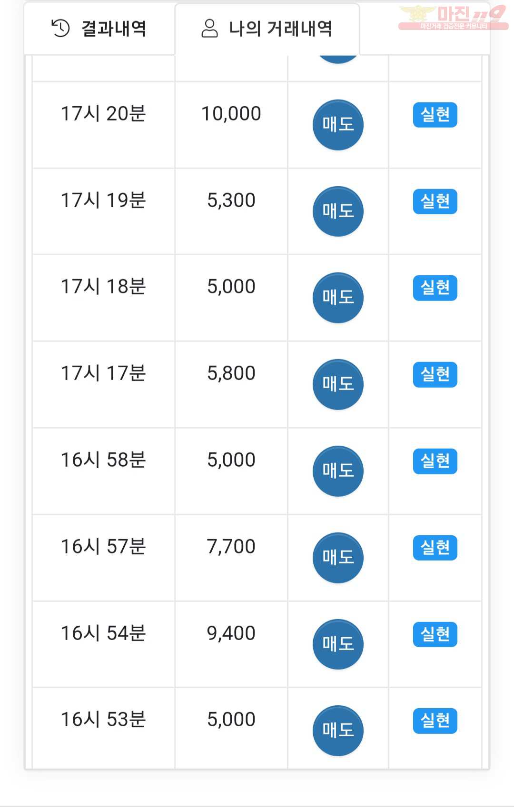Click the 실현 badge for 16시 58분
514x812 pixels.
click(435, 461)
